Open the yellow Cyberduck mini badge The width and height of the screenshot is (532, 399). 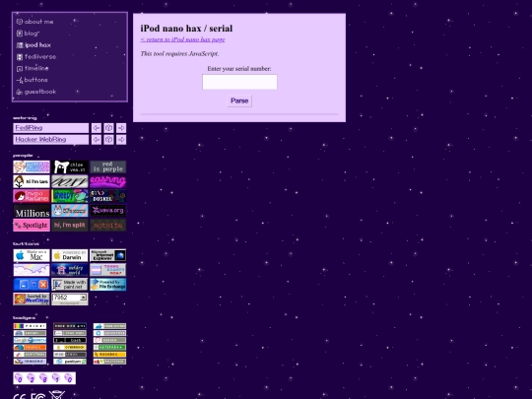[x=70, y=348]
